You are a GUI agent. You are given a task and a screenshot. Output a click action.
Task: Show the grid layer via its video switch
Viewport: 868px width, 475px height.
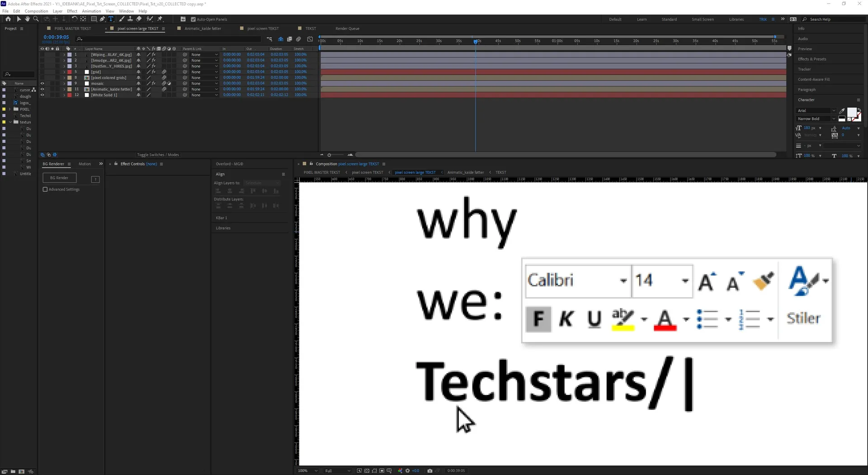[x=42, y=72]
